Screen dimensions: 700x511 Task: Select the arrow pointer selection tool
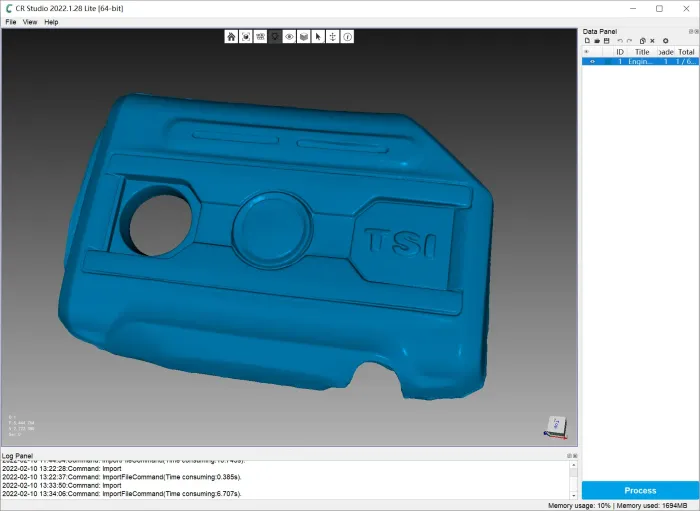[x=318, y=37]
